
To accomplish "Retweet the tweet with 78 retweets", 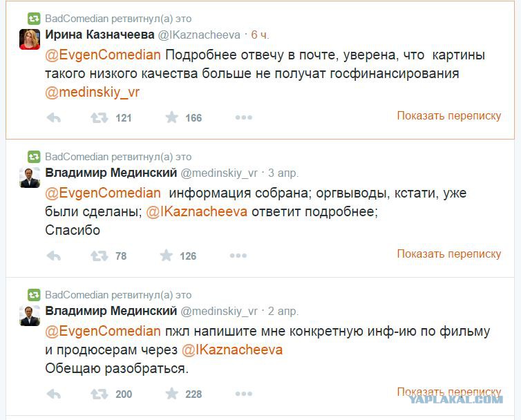I will (x=100, y=256).
